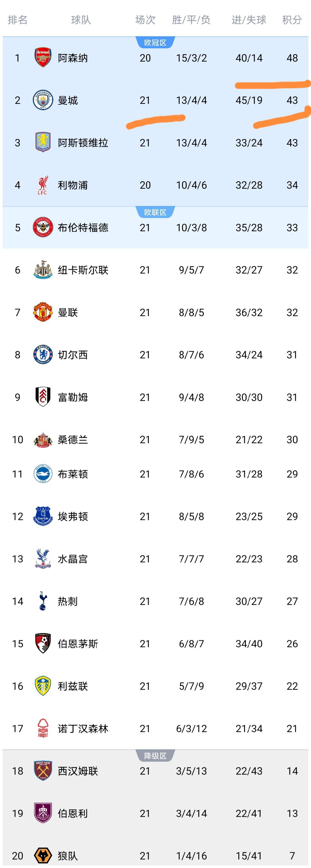The width and height of the screenshot is (311, 868).
Task: Click the 胜/平/负 column header
Action: point(191,20)
